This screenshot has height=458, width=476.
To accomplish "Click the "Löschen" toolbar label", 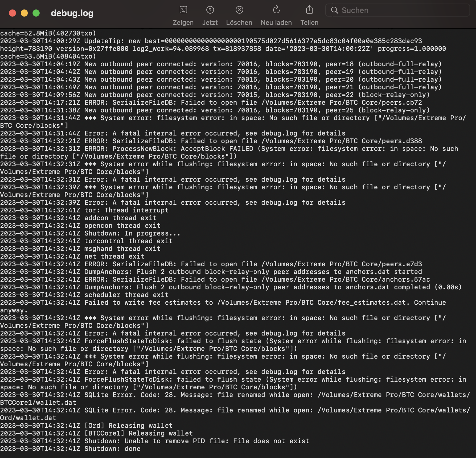I will click(x=239, y=22).
